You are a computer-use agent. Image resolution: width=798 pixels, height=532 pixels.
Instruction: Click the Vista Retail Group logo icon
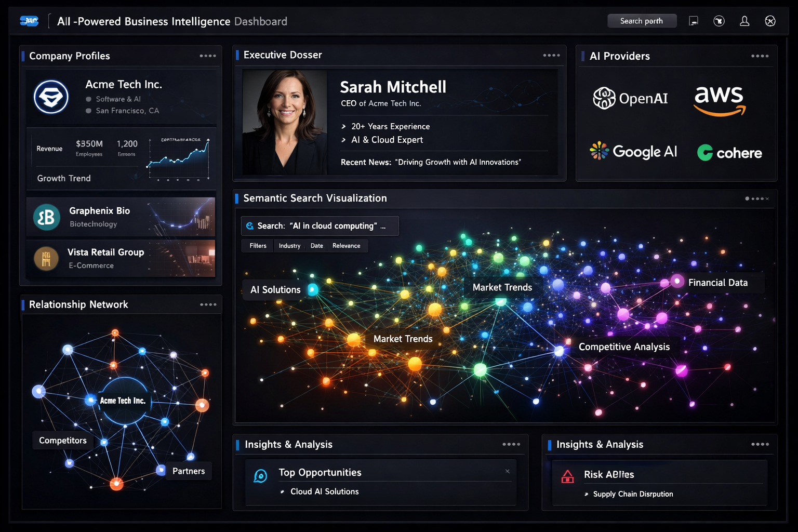(46, 259)
